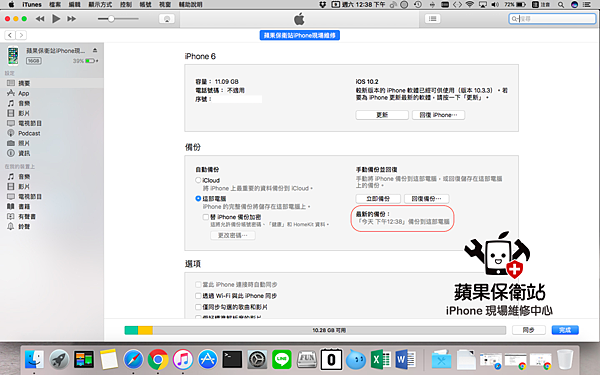Toggle 當此 iPhone 連接時自動同步 checkbox
This screenshot has height=375, width=600.
[198, 284]
